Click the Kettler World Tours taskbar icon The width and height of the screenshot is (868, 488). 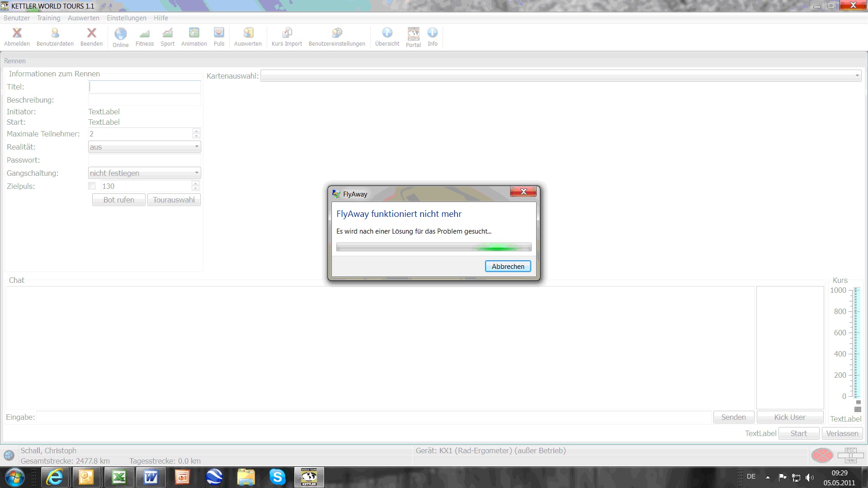click(309, 477)
